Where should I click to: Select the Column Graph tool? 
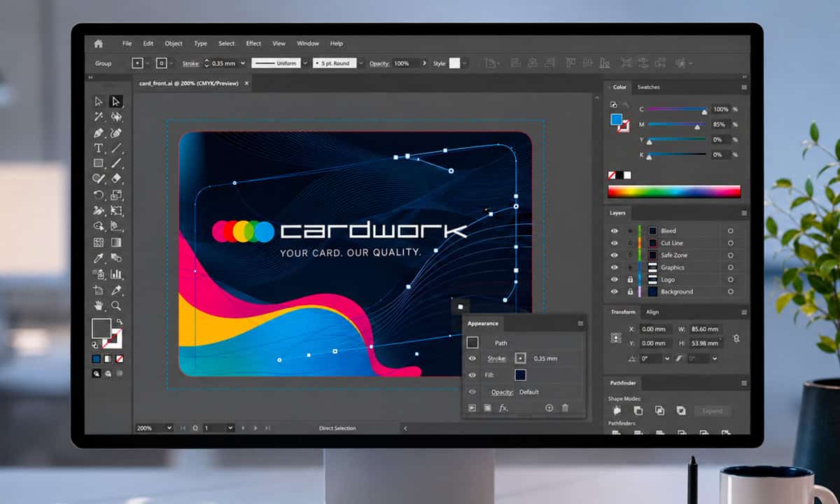point(116,274)
